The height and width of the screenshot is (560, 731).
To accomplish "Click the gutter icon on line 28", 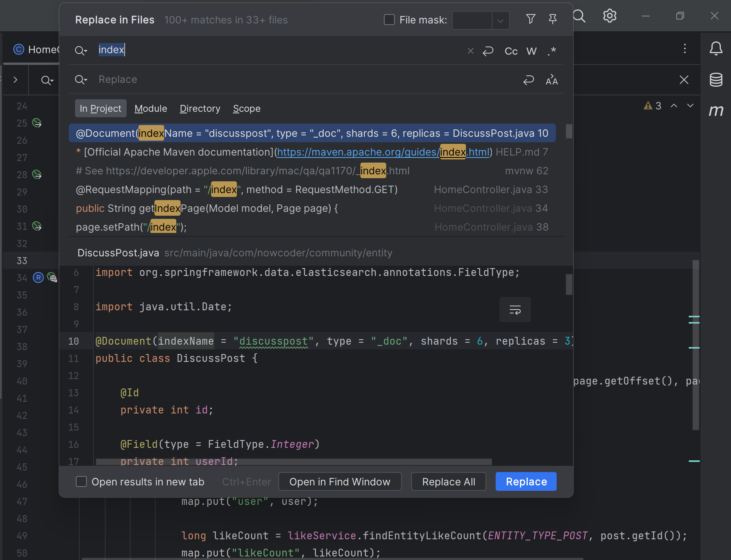I will point(37,175).
